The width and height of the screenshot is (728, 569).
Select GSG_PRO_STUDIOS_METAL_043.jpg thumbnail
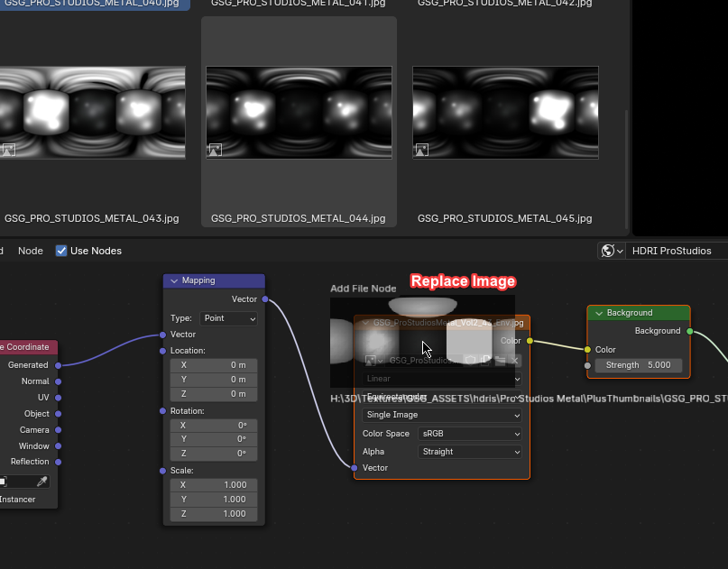[92, 113]
